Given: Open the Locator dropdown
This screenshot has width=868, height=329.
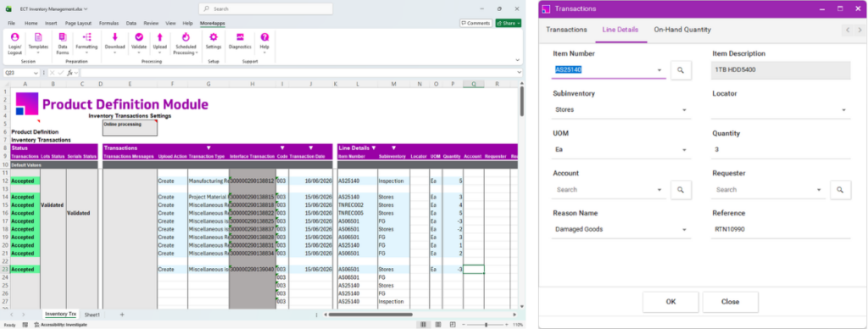Looking at the screenshot, I should coord(844,109).
